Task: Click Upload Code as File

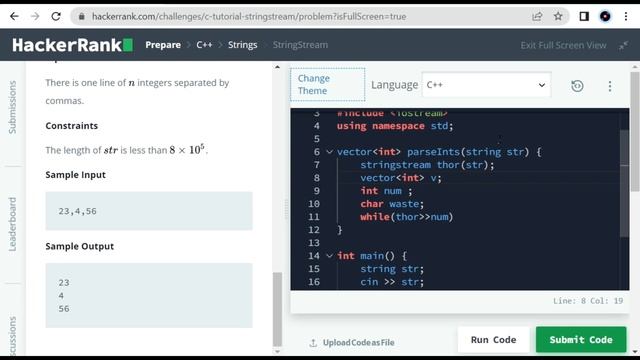Action: [x=358, y=342]
